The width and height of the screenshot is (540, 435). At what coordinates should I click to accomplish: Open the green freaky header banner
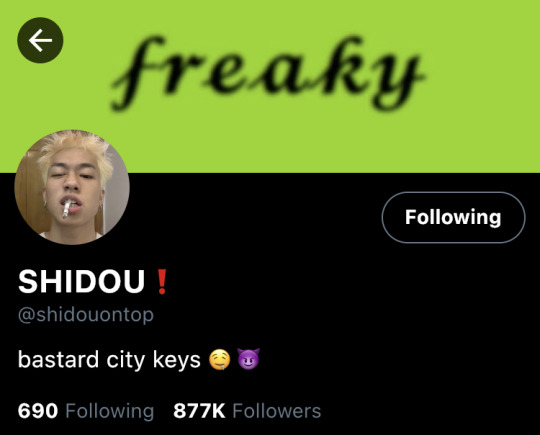(270, 86)
